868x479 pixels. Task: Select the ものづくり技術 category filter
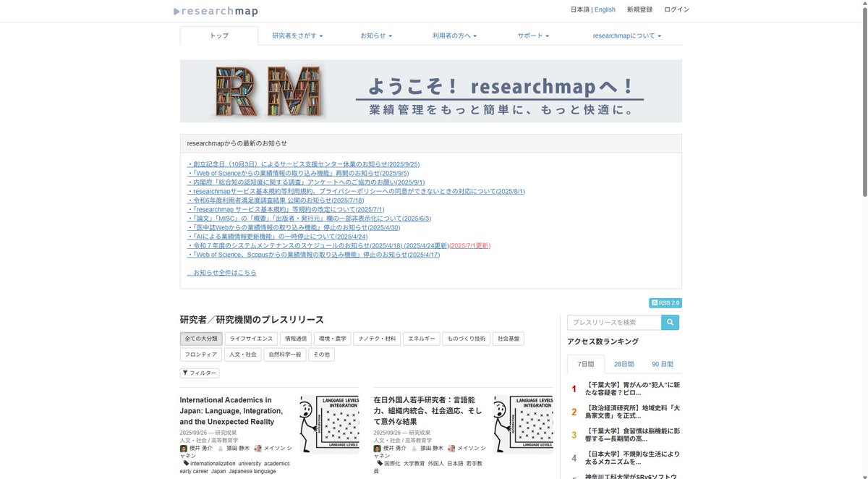point(467,338)
